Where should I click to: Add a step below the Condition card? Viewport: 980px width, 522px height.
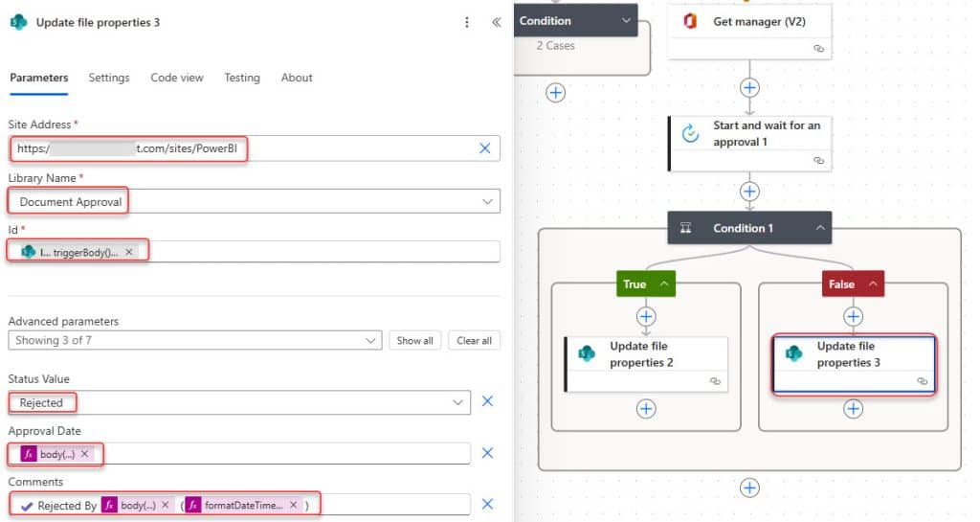coord(555,93)
